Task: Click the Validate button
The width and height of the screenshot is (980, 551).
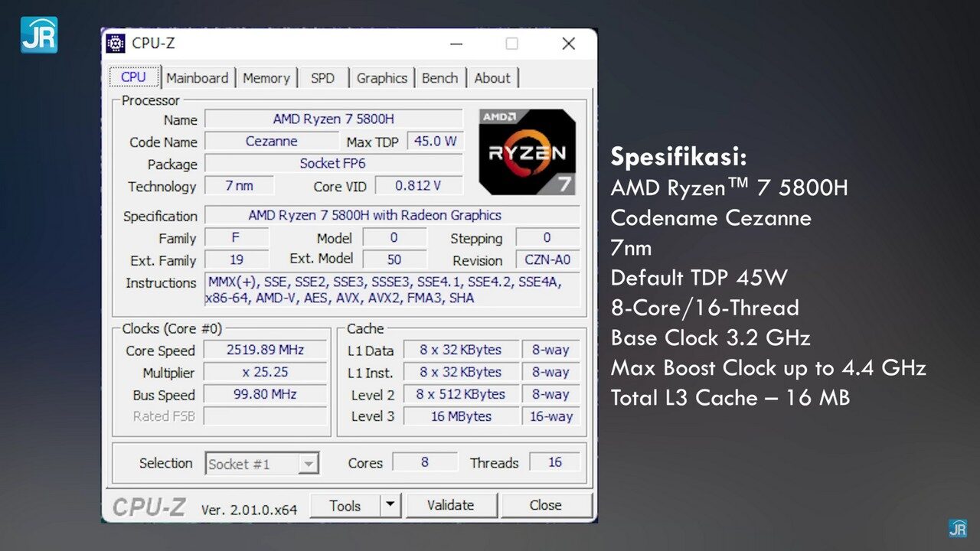Action: pos(450,506)
